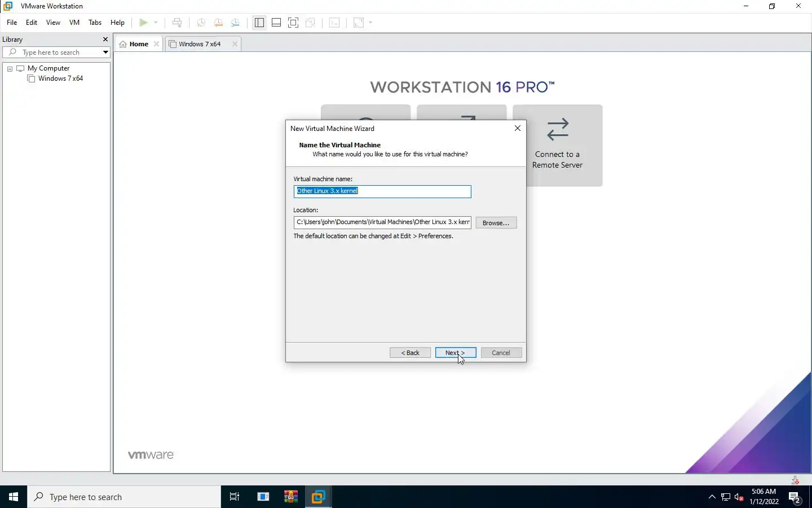Click the Location path field
Image resolution: width=812 pixels, height=508 pixels.
tap(382, 222)
